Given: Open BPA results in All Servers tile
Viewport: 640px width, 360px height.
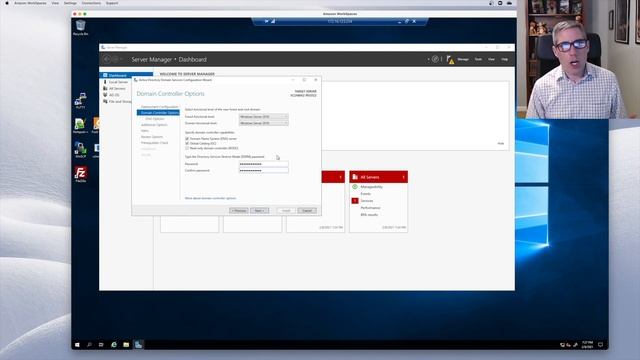Looking at the screenshot, I should [369, 215].
